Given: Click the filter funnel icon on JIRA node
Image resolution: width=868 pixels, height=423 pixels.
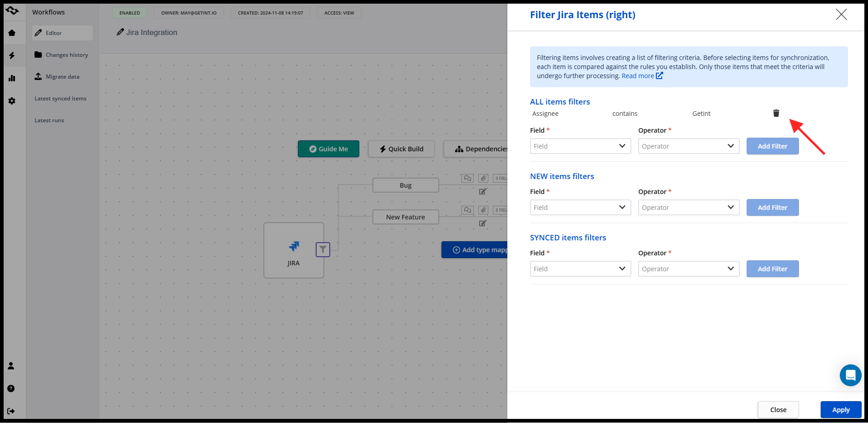Looking at the screenshot, I should click(322, 249).
